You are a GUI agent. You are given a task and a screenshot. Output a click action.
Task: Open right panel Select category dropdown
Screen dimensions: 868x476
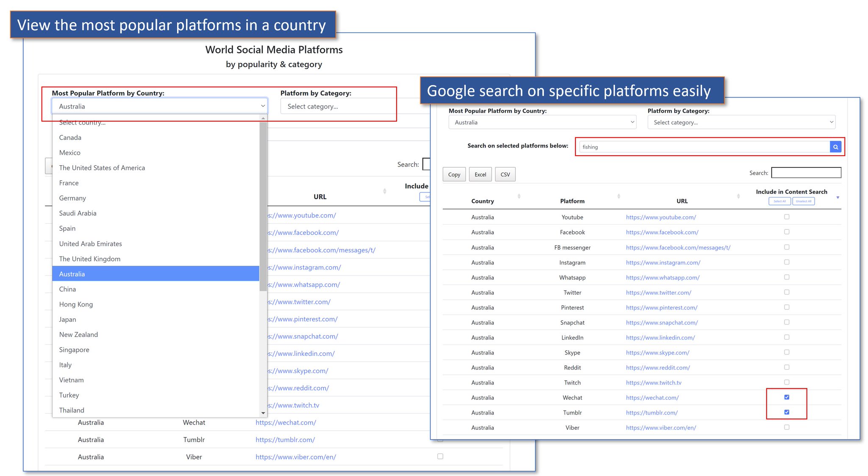pyautogui.click(x=741, y=122)
